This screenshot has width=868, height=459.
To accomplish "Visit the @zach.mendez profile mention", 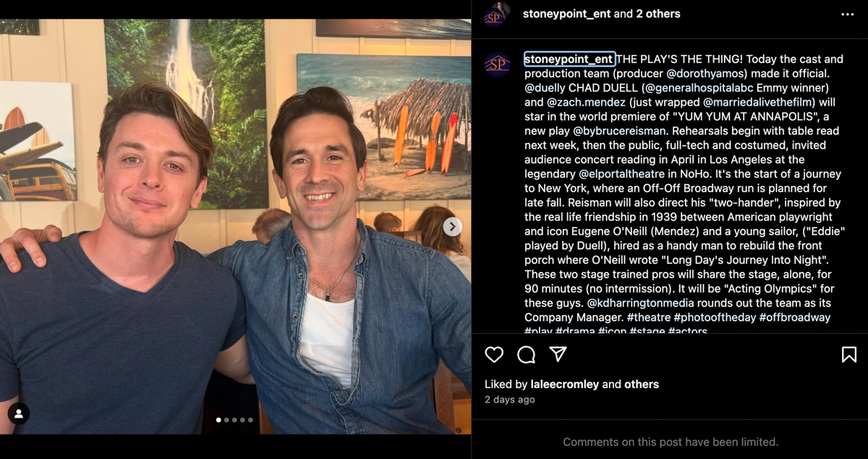I will (x=584, y=102).
